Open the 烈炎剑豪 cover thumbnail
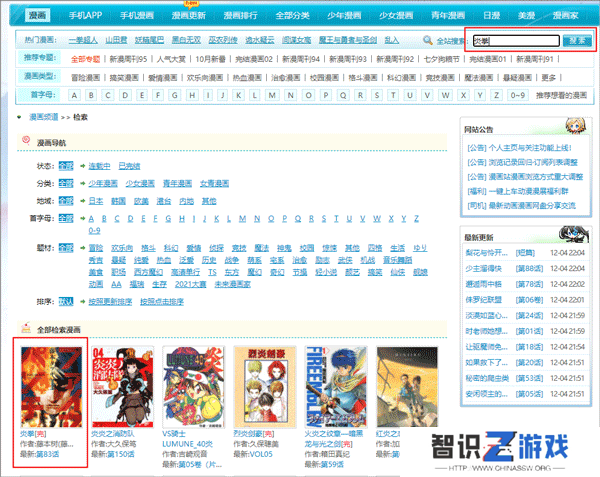600x477 pixels. point(265,387)
